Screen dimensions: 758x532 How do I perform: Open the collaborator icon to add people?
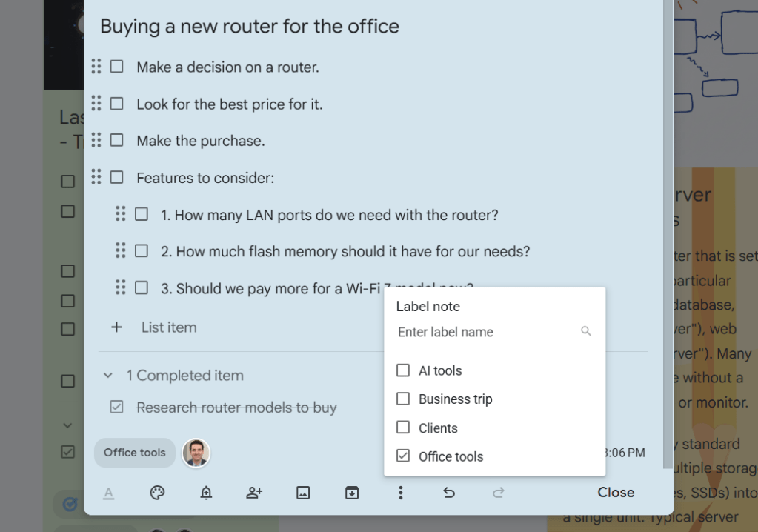pos(254,493)
